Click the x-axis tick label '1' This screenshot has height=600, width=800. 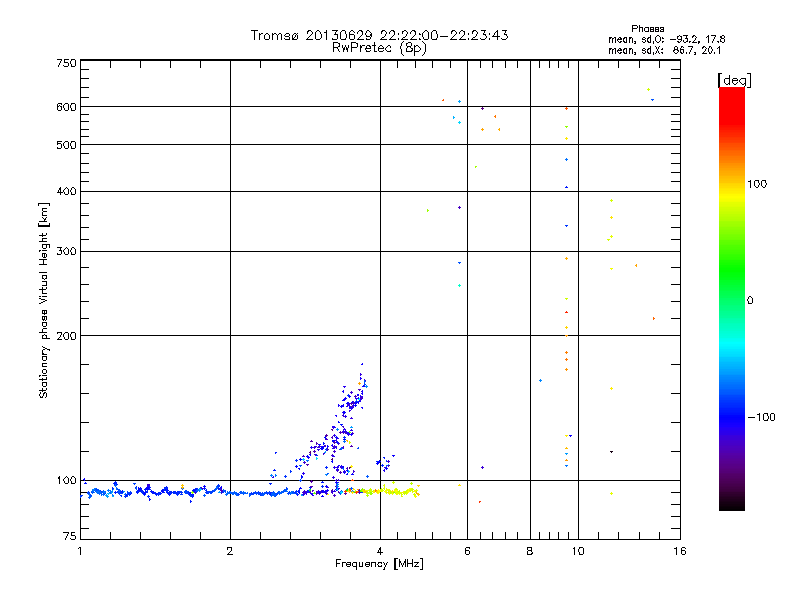[80, 551]
